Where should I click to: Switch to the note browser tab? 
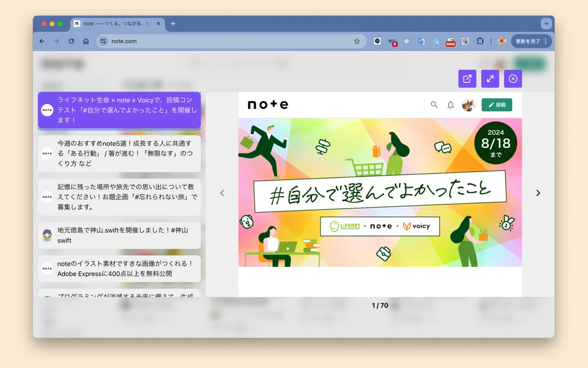coord(118,24)
